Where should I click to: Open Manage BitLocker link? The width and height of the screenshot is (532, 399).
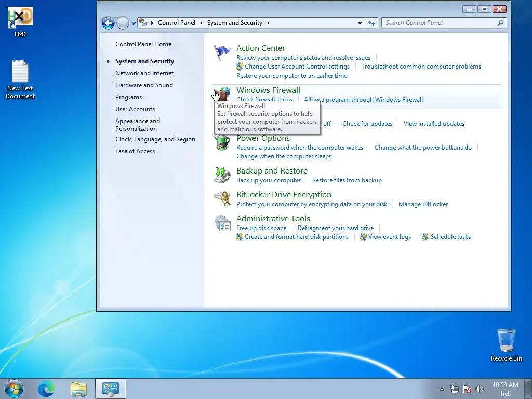[x=423, y=204]
